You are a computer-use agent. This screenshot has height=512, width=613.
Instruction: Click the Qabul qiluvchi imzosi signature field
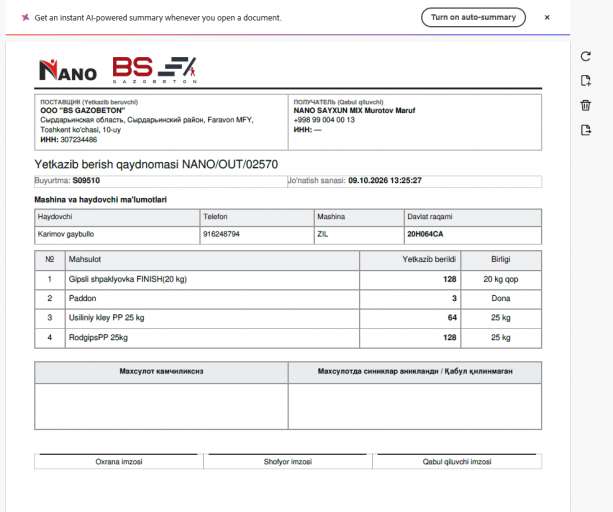click(x=457, y=462)
